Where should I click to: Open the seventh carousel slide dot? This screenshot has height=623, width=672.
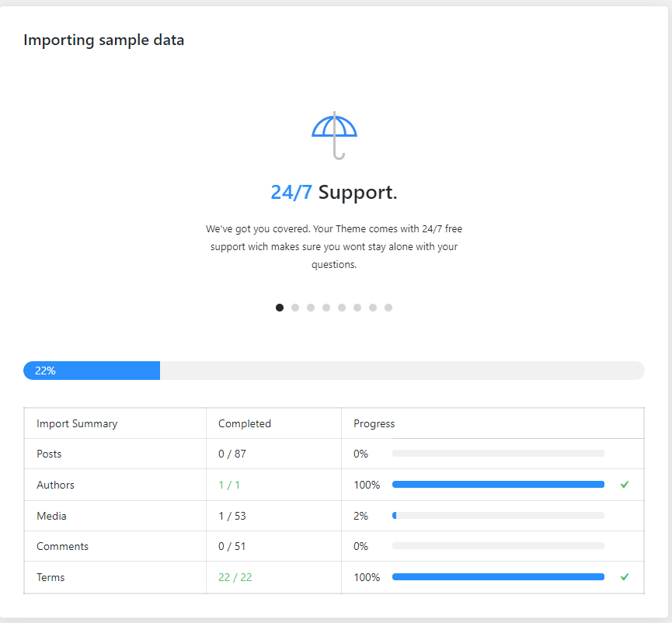[x=373, y=308]
